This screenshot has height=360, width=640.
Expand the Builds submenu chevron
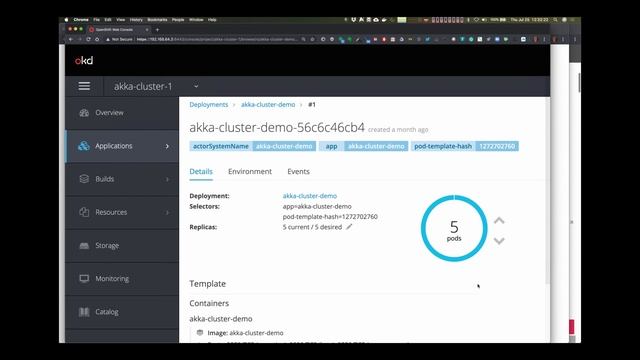(x=167, y=179)
